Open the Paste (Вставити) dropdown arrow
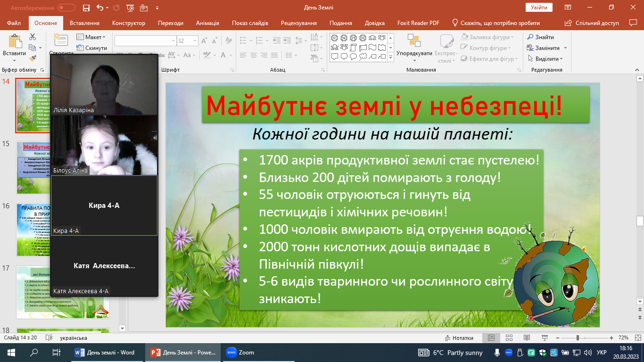Screen dimensions: 644x362 (x=15, y=60)
